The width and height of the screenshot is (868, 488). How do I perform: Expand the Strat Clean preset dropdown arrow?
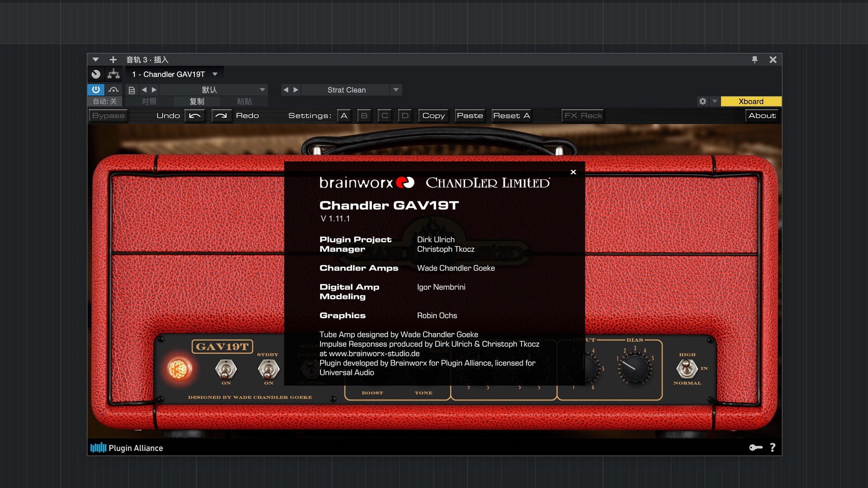pos(396,90)
